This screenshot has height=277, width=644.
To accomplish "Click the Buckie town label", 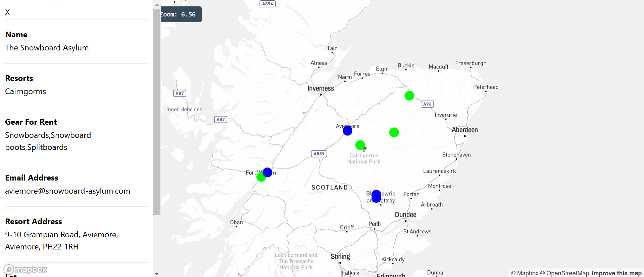I will click(406, 66).
